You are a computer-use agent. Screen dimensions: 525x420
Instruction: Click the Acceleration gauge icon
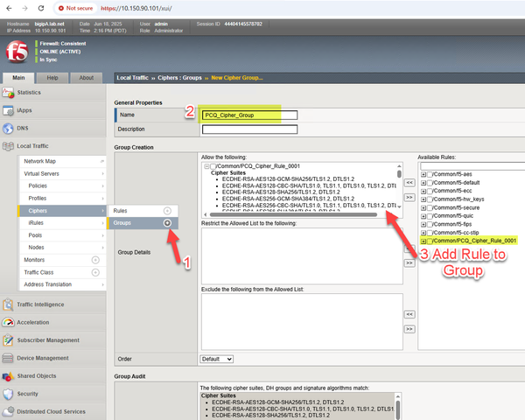point(8,321)
